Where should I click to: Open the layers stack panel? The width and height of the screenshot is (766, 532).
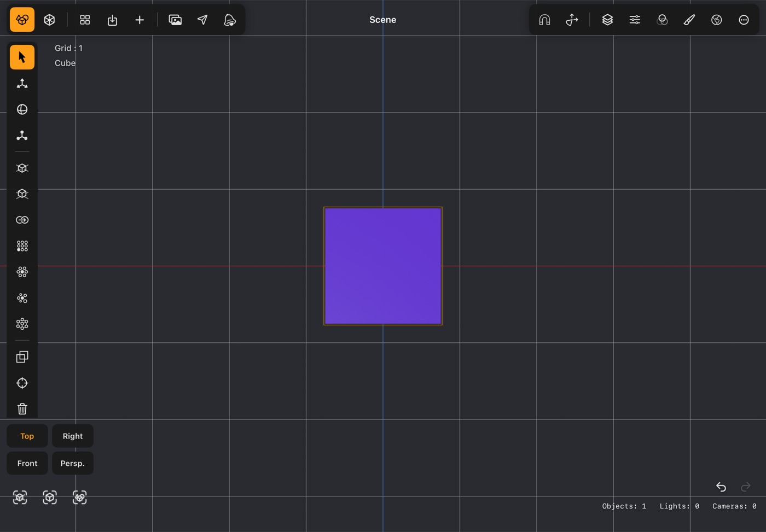(x=607, y=20)
